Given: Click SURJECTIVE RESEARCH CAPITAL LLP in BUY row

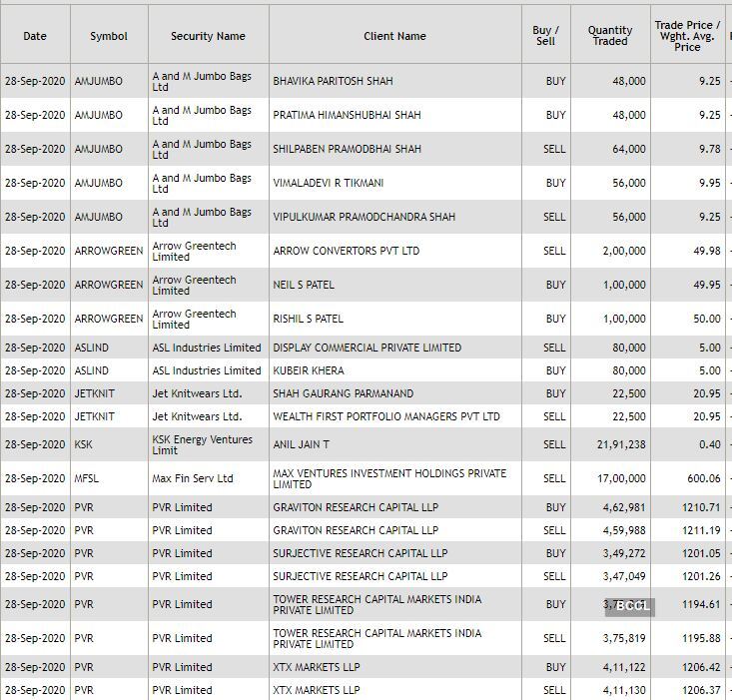Looking at the screenshot, I should pos(361,553).
